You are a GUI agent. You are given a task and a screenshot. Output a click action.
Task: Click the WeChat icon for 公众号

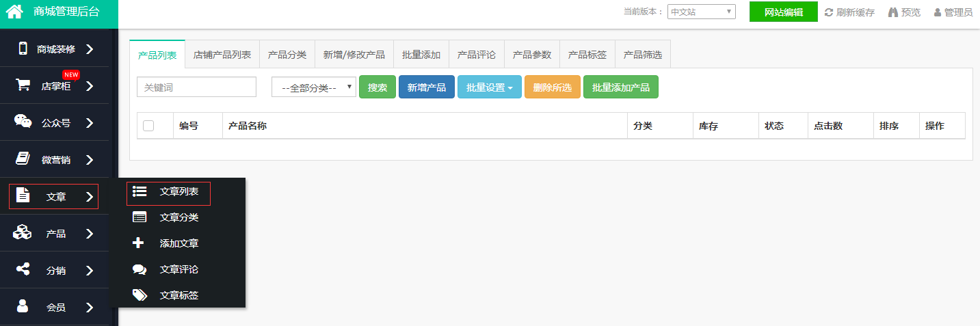point(23,122)
